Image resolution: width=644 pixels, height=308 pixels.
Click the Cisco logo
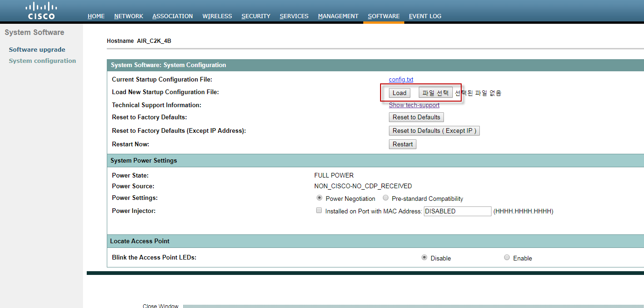point(41,10)
